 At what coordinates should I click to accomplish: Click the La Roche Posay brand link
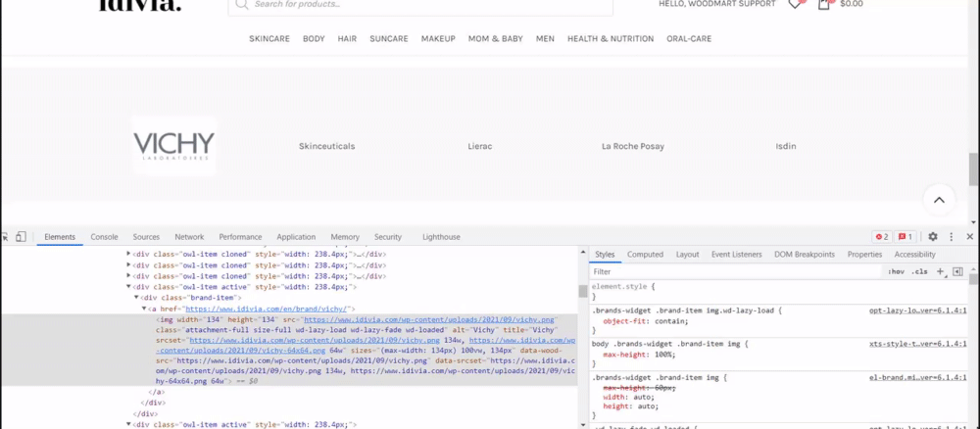[x=632, y=146]
